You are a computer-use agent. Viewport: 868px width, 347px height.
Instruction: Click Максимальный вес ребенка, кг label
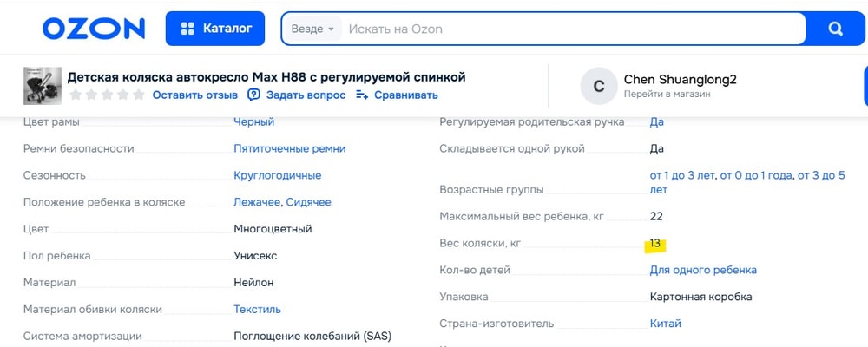[522, 216]
